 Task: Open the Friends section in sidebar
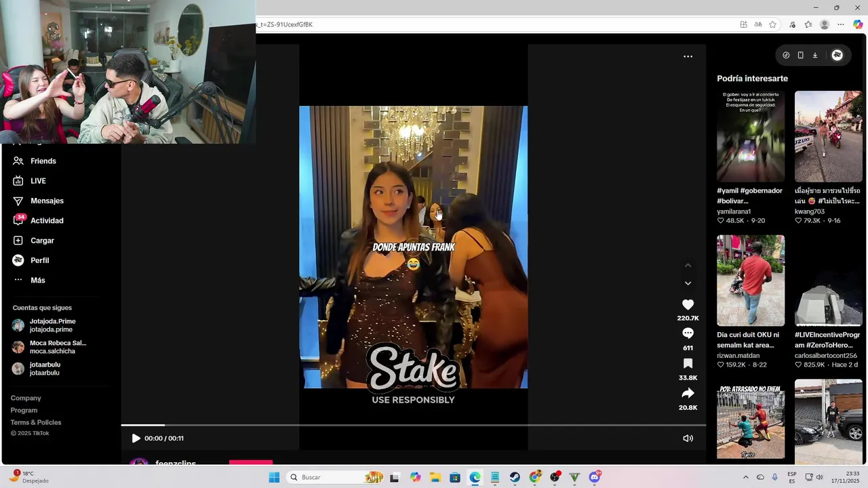[x=43, y=161]
